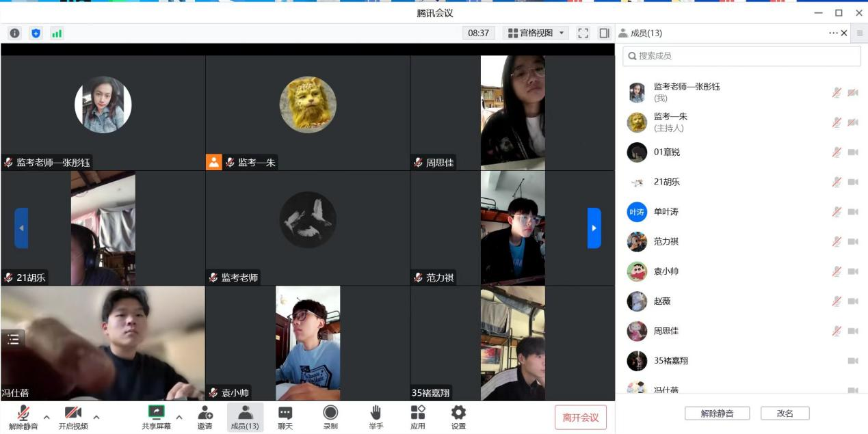Open the meeting info icon
The height and width of the screenshot is (434, 868).
[14, 33]
